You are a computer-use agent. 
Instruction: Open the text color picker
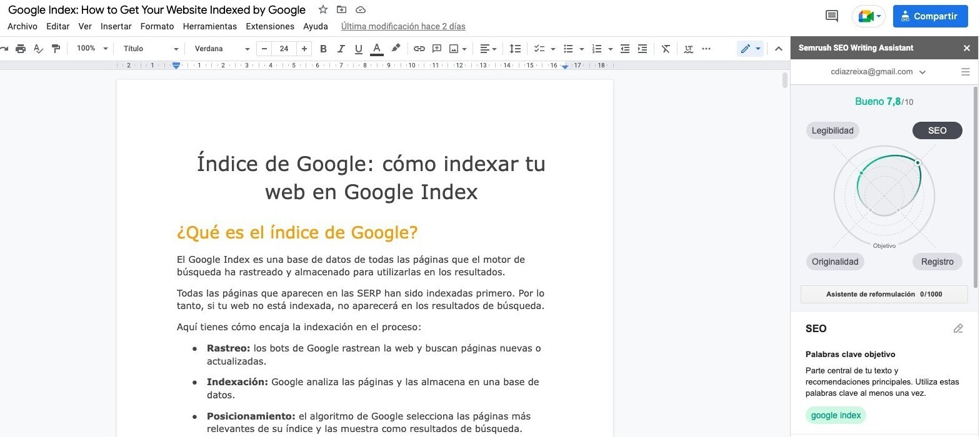(376, 49)
